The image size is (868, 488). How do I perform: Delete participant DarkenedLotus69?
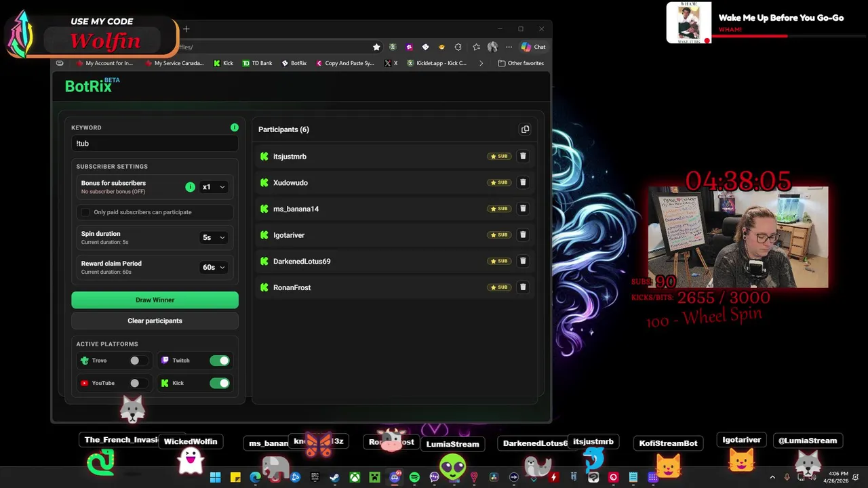click(x=523, y=261)
